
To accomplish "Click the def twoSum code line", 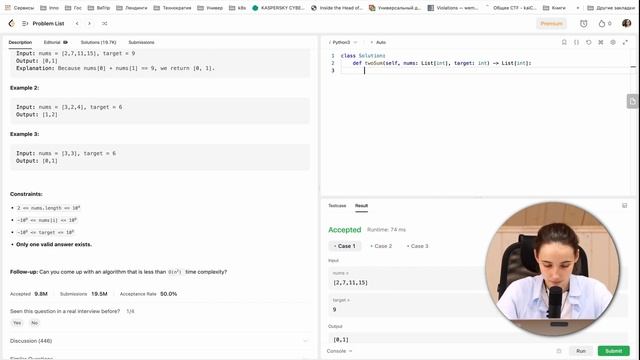I will 442,63.
